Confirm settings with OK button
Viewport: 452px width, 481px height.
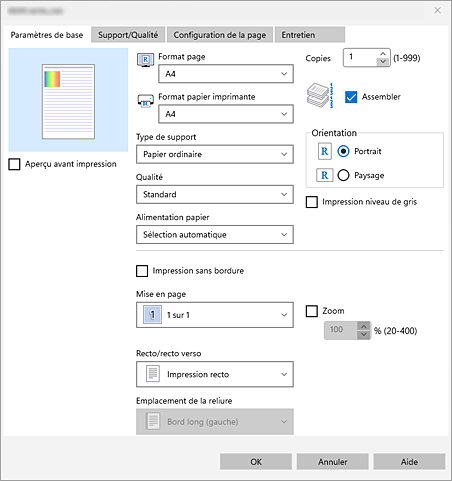click(256, 462)
